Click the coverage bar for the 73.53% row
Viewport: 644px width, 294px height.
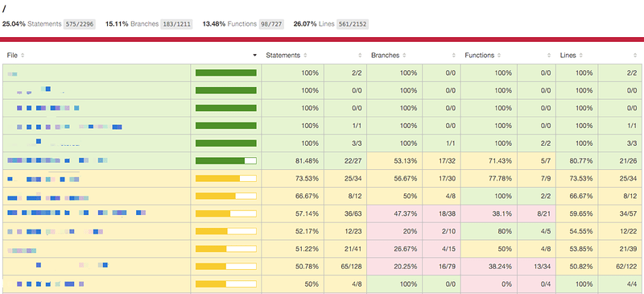tap(226, 179)
